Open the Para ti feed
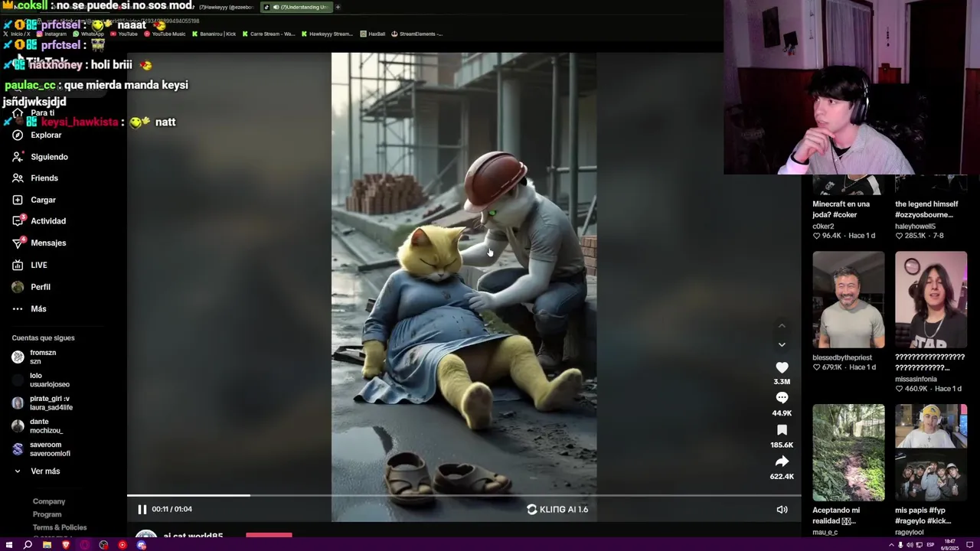The image size is (980, 551). click(x=43, y=113)
